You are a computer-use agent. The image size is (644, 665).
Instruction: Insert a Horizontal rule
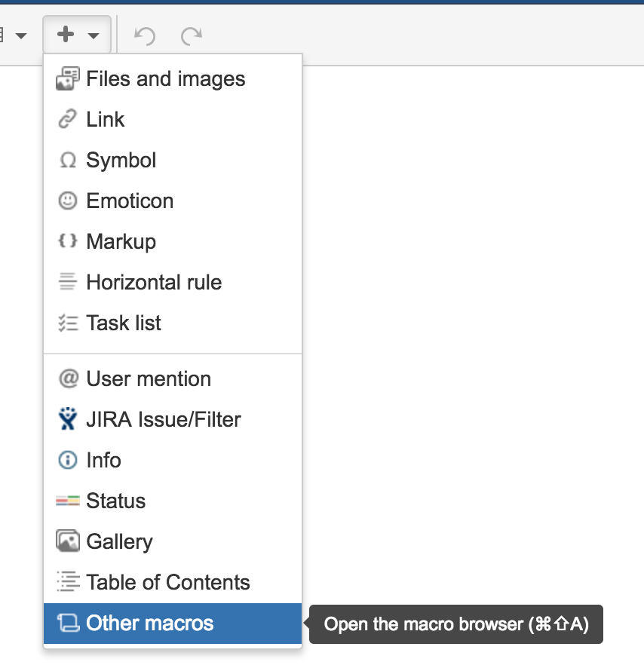173,282
